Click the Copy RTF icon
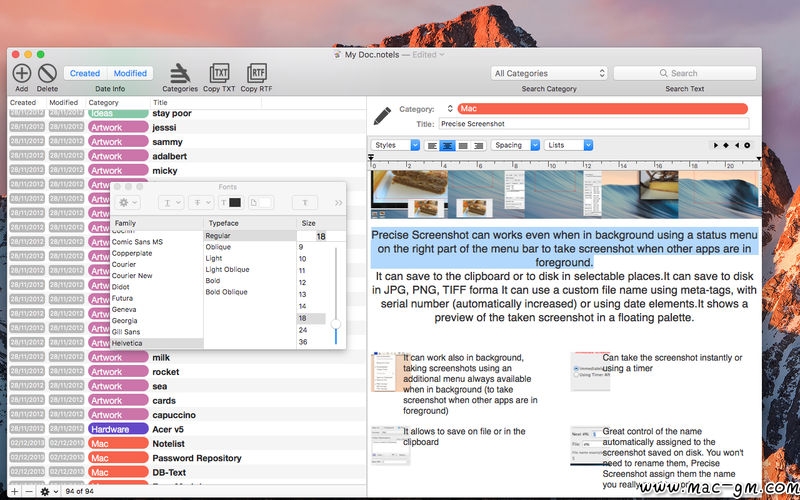 257,73
